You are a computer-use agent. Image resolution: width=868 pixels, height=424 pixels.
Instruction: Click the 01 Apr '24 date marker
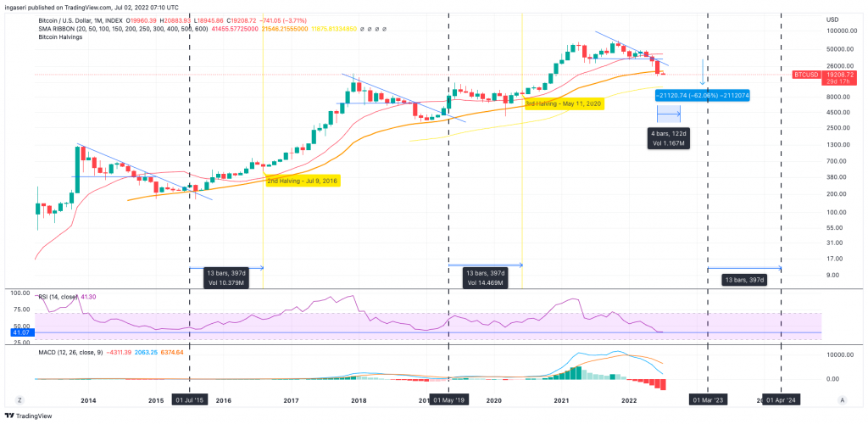click(x=781, y=399)
